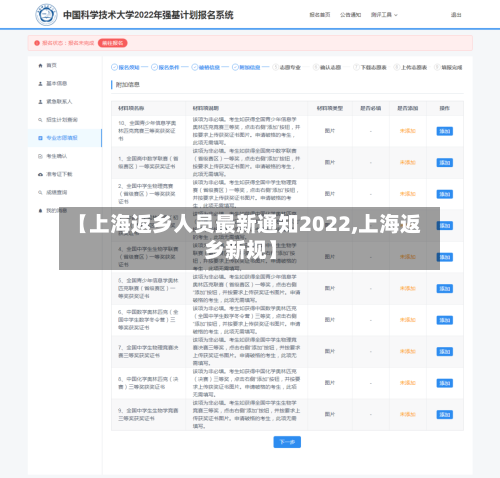Click the magnifier icon beside 招生计划查询

click(40, 120)
